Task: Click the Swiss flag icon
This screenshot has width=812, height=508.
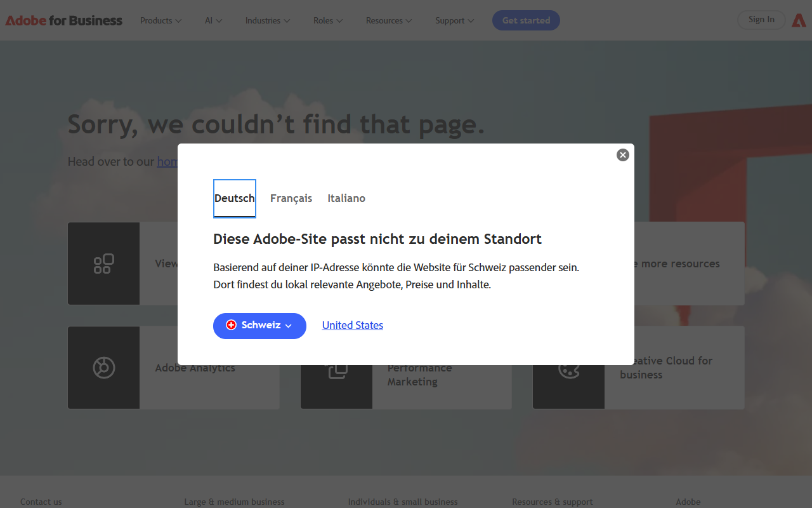Action: [x=231, y=325]
